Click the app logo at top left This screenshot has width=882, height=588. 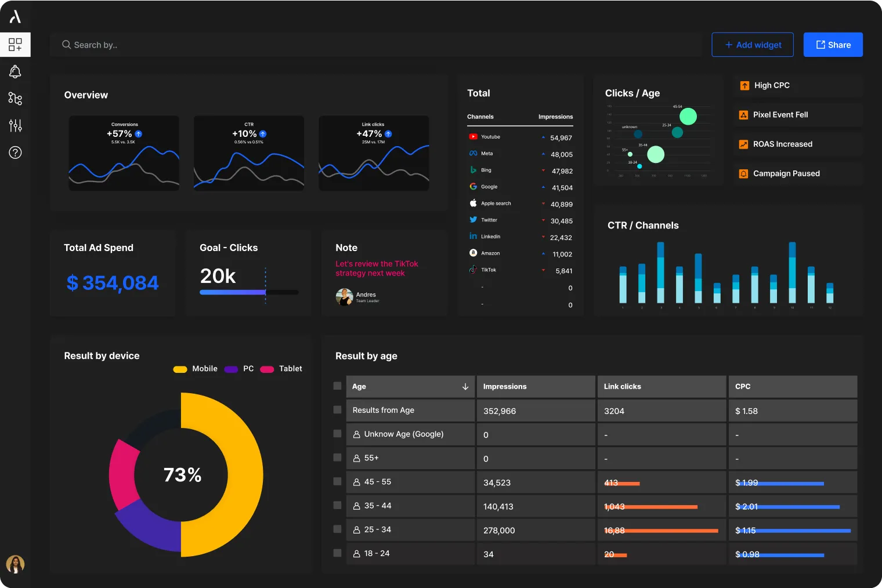point(15,17)
